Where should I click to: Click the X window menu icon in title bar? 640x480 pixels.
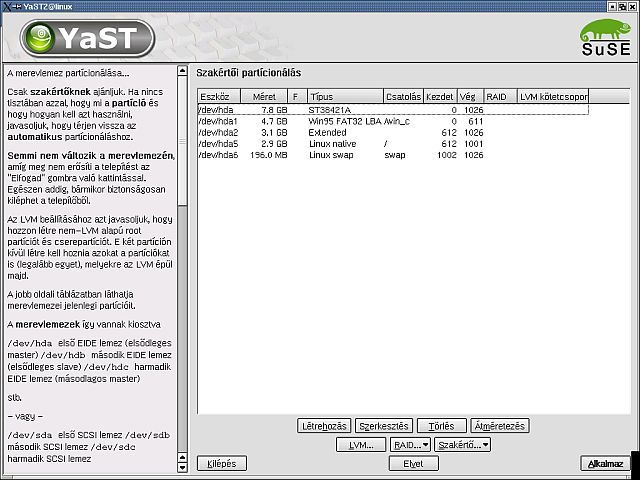coord(6,6)
